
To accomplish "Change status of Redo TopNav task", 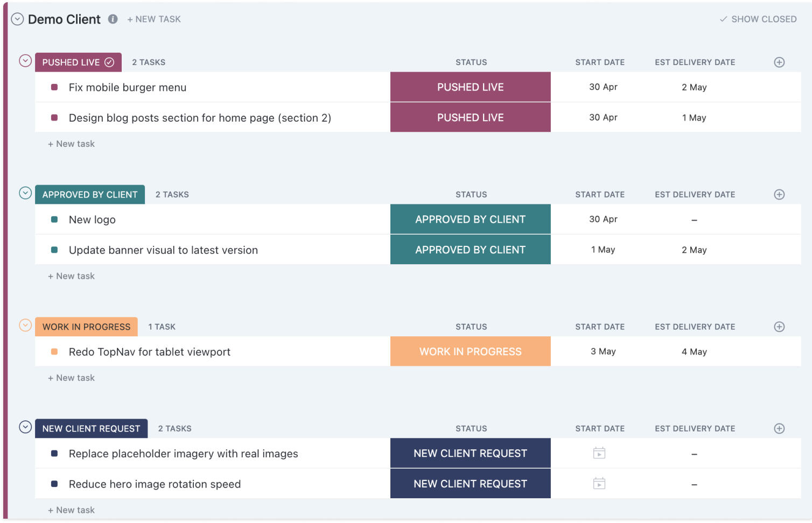I will pyautogui.click(x=470, y=351).
